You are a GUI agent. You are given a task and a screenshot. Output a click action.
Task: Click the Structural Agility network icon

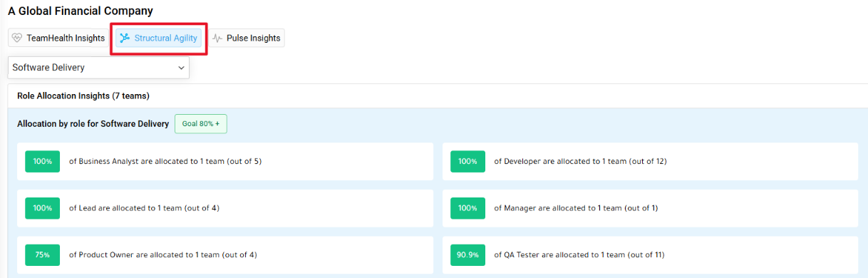125,38
